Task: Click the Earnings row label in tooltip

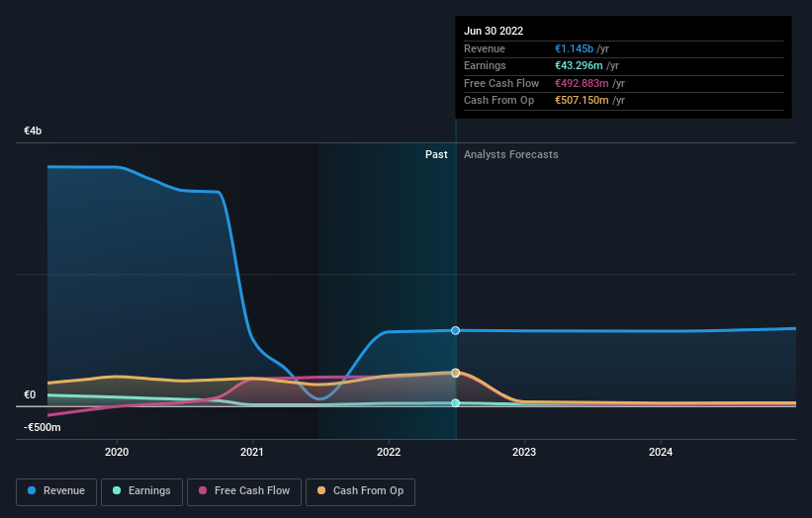Action: 485,65
